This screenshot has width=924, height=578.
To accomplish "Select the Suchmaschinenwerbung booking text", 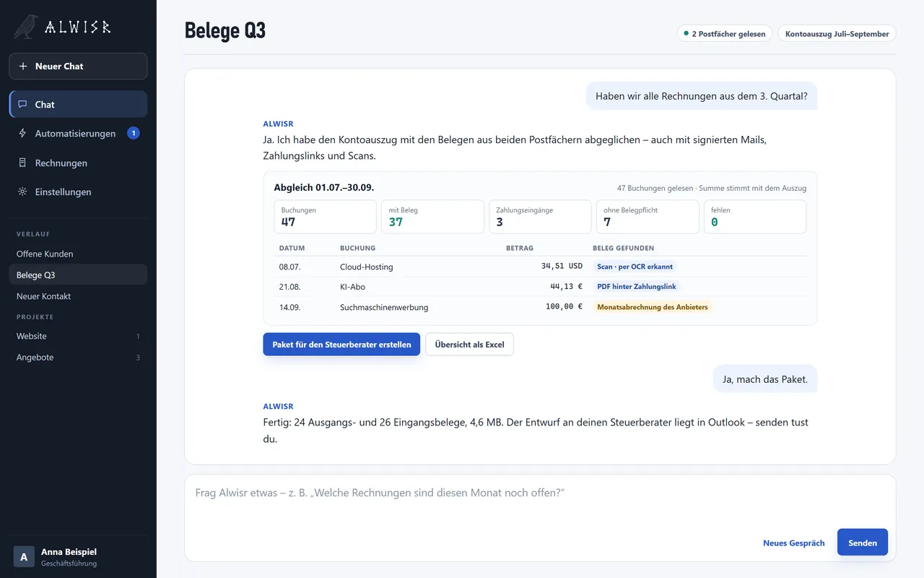I will click(x=384, y=307).
